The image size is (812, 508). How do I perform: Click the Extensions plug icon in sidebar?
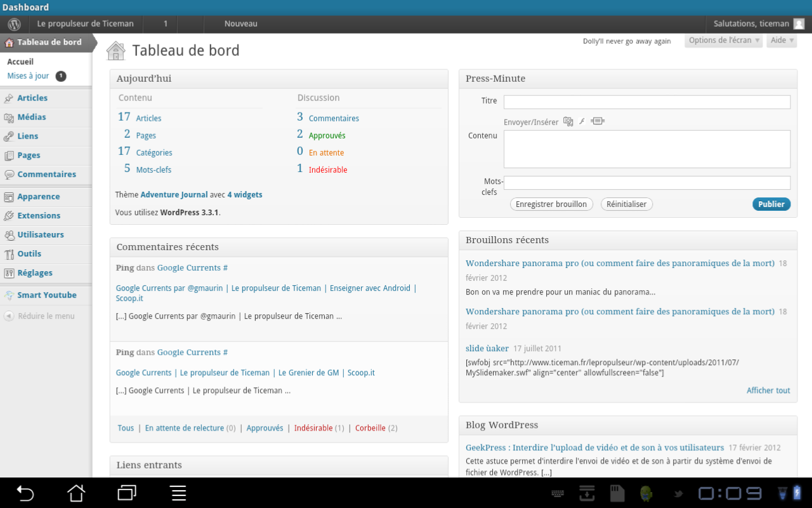9,216
